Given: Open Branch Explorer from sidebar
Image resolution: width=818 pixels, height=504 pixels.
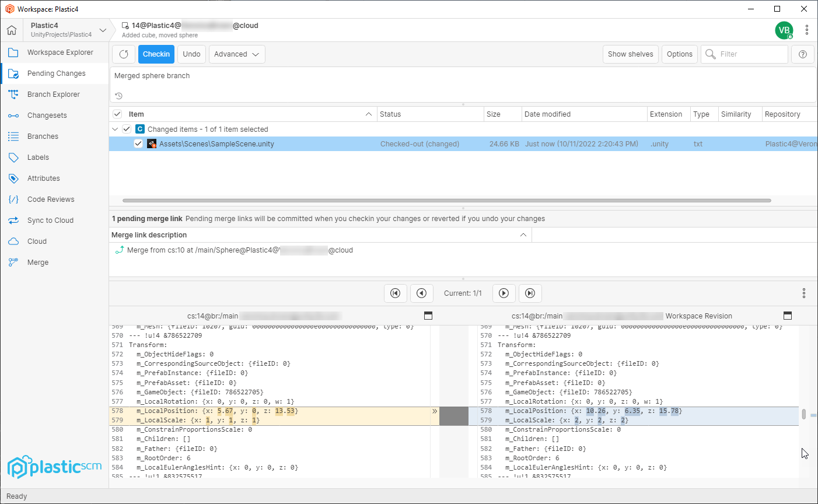Looking at the screenshot, I should click(54, 94).
